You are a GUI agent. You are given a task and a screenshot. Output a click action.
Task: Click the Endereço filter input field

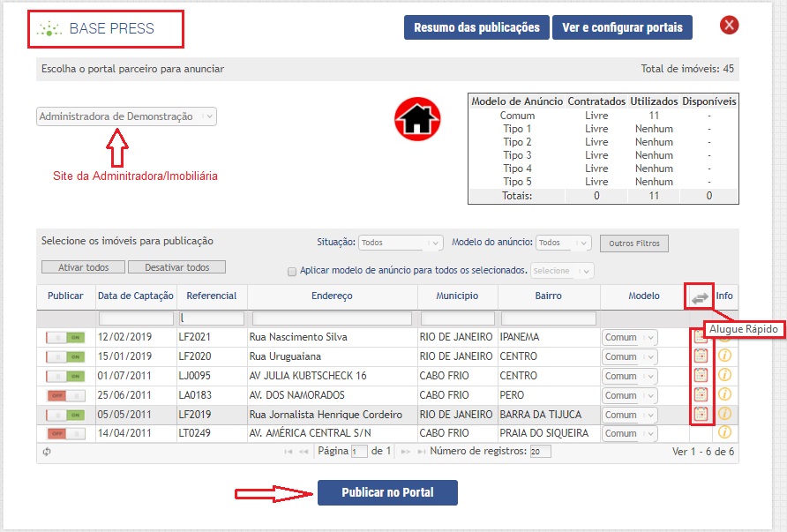[x=332, y=318]
